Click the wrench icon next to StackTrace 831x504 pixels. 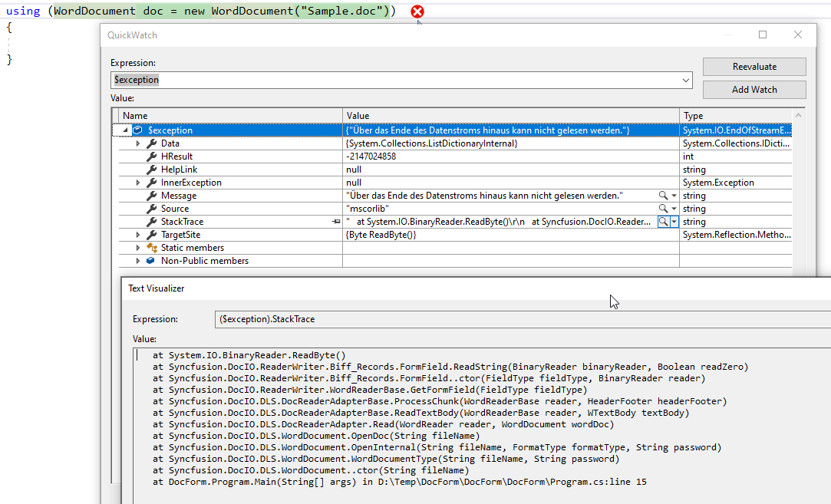(x=152, y=222)
